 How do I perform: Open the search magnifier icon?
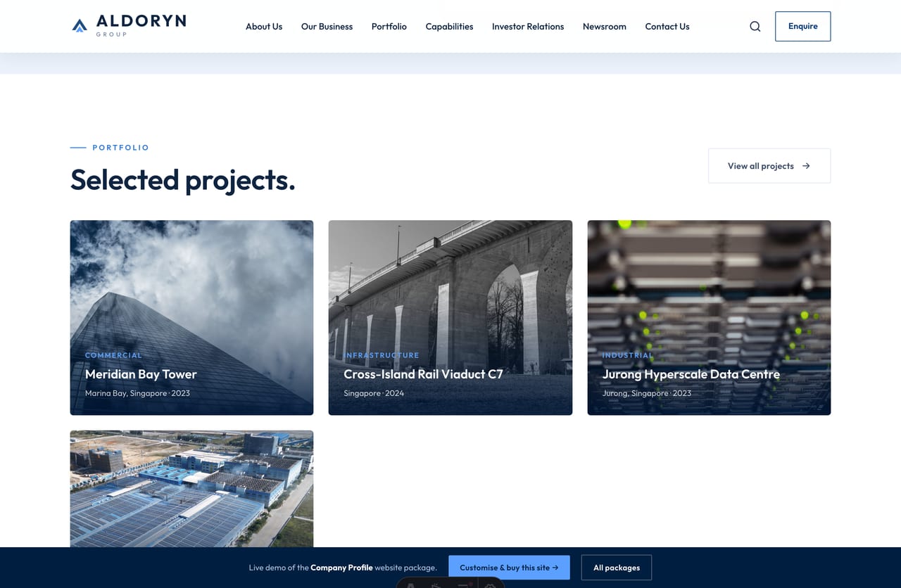(x=755, y=27)
